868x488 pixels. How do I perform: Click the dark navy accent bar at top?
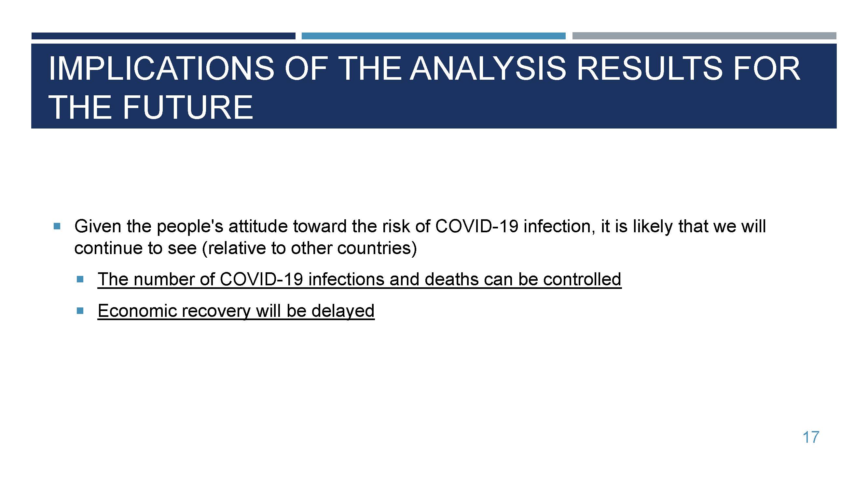tap(163, 36)
